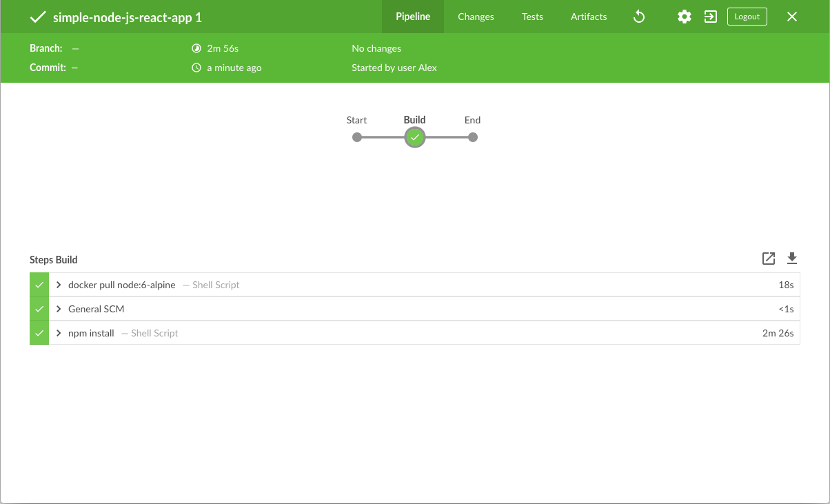Click the green status check for npm install
The width and height of the screenshot is (830, 504).
pyautogui.click(x=39, y=333)
